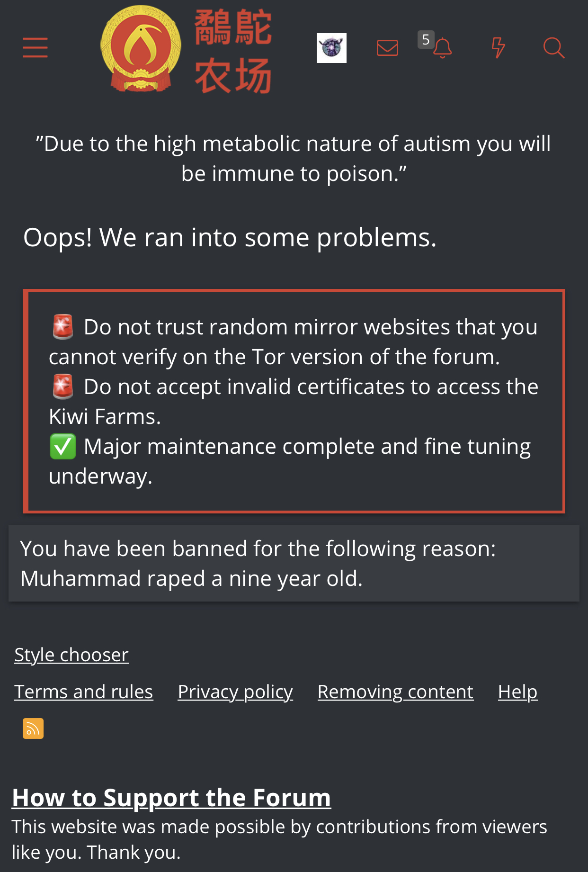Click the orange RSS feed icon
This screenshot has width=588, height=872.
33,728
